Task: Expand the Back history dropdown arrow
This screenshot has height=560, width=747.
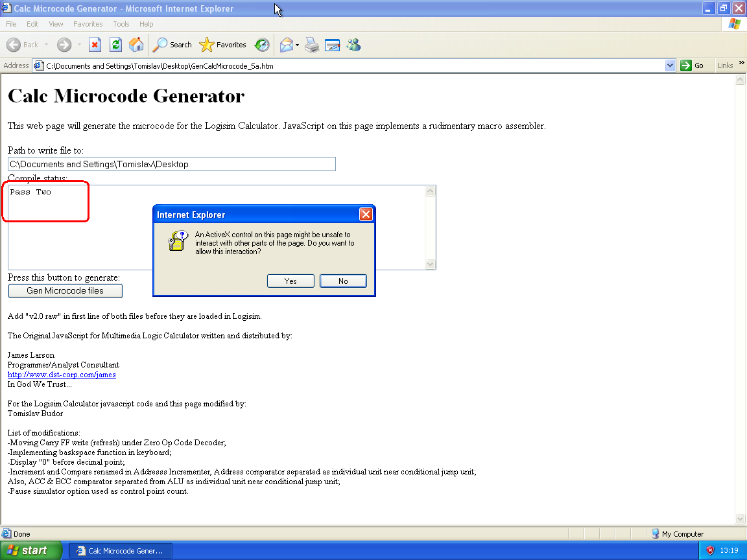Action: [x=46, y=45]
